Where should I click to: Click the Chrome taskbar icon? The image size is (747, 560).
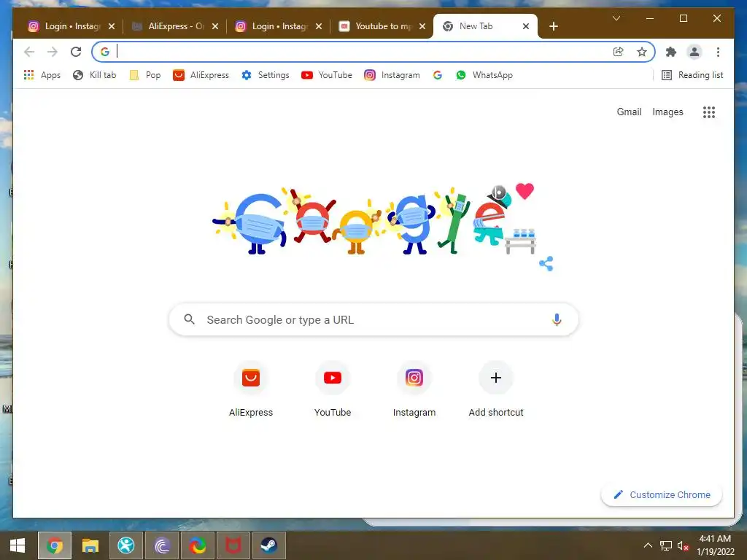54,545
